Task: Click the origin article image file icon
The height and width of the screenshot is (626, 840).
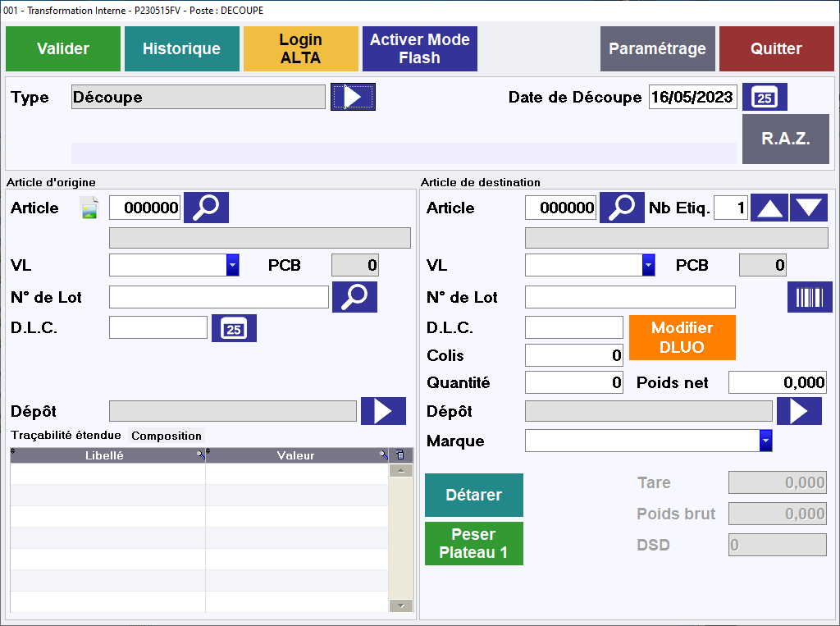Action: click(x=89, y=208)
